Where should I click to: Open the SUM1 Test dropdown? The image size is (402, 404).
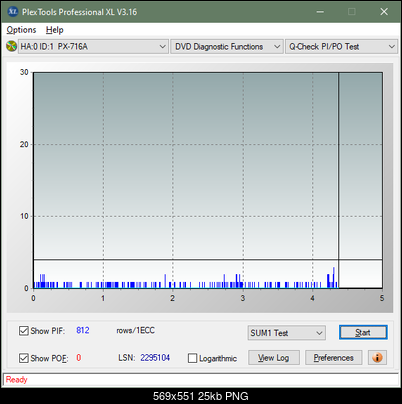tap(286, 333)
